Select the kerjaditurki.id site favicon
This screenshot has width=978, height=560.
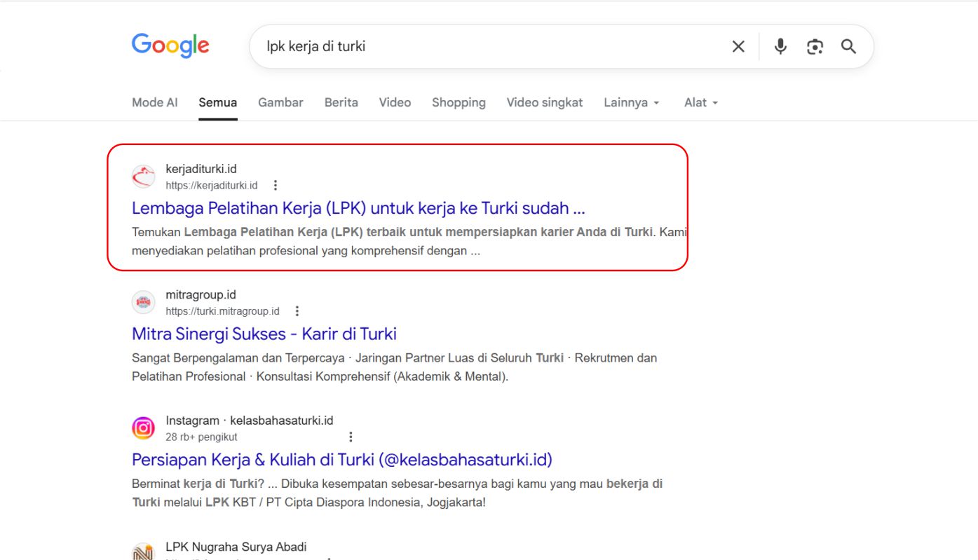143,177
